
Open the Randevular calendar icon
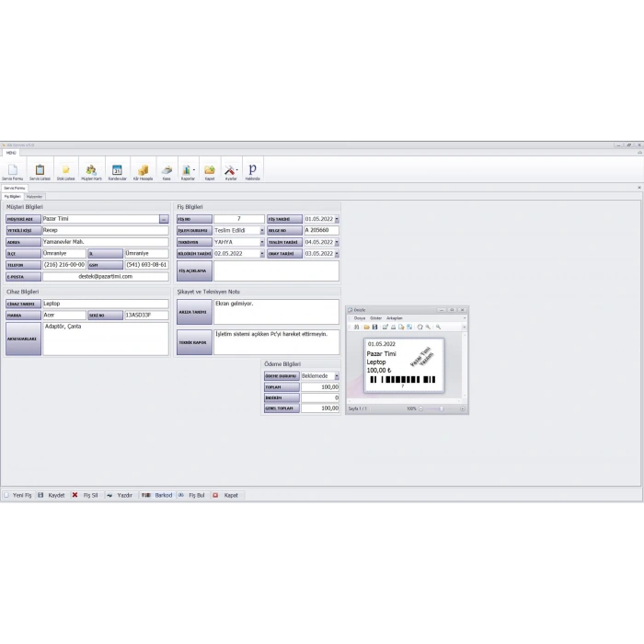(117, 170)
